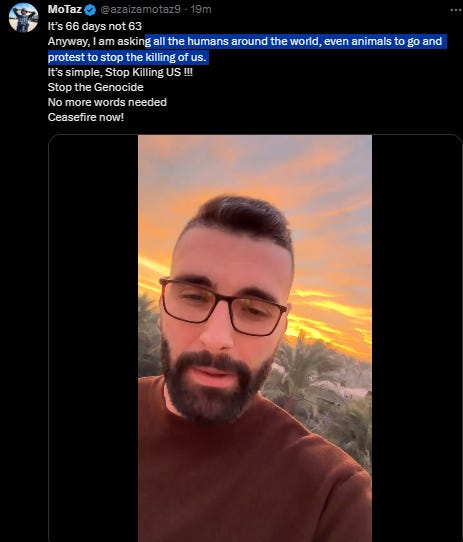Click the line "It's 66 days not 63"
The image size is (463, 542).
pyautogui.click(x=95, y=26)
